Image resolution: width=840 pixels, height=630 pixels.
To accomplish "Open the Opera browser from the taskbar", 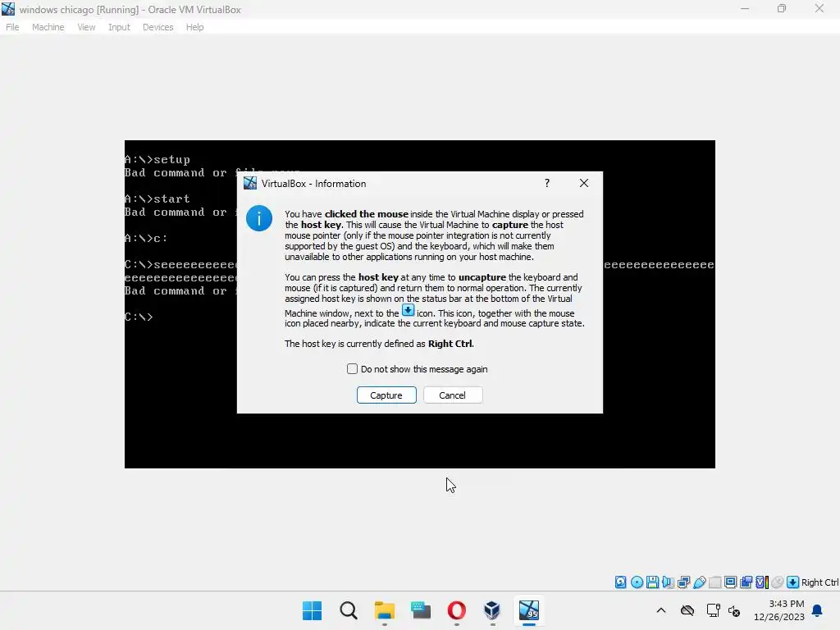I will point(456,610).
